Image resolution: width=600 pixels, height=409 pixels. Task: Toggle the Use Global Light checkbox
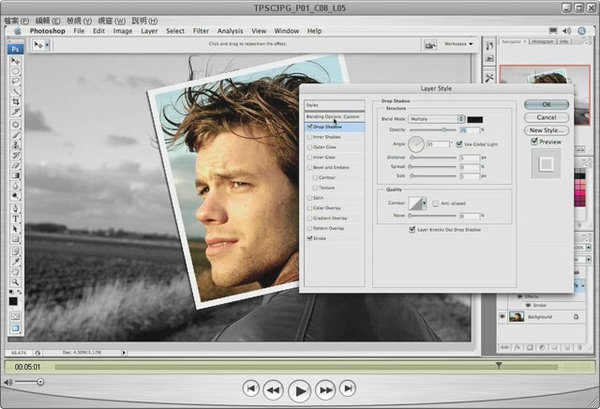[x=459, y=145]
